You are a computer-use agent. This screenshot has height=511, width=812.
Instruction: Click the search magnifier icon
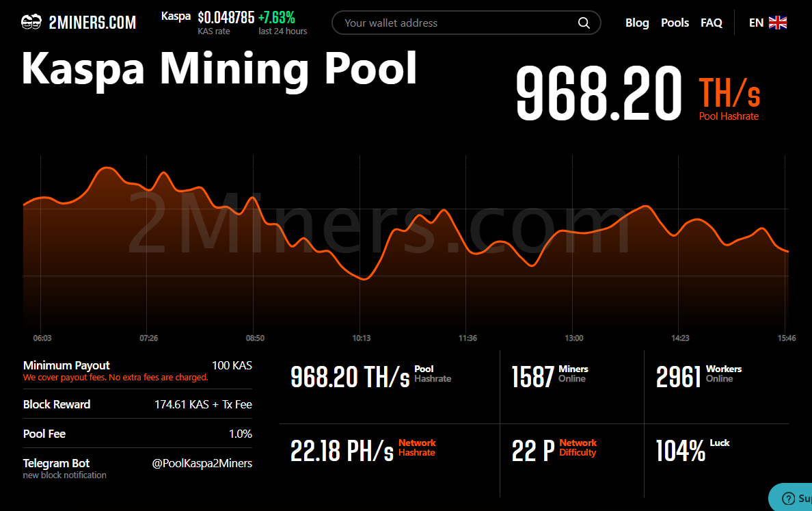click(x=584, y=23)
